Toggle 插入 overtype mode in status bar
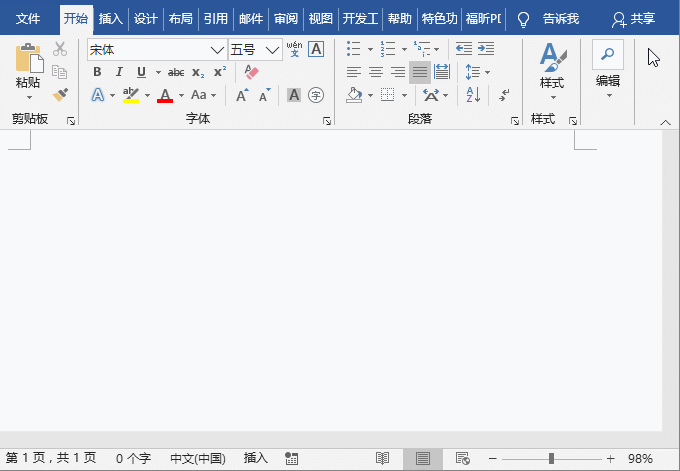Screen dimensions: 680x471 (x=255, y=458)
